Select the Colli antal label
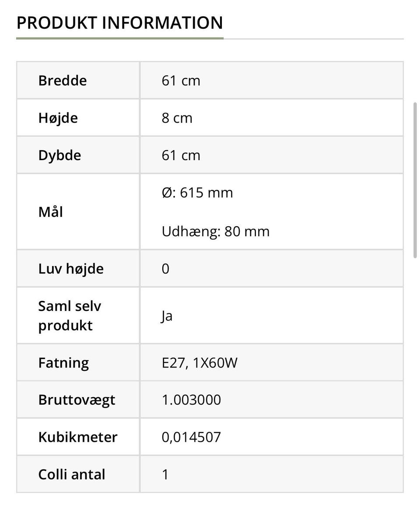The width and height of the screenshot is (420, 507). tap(72, 475)
